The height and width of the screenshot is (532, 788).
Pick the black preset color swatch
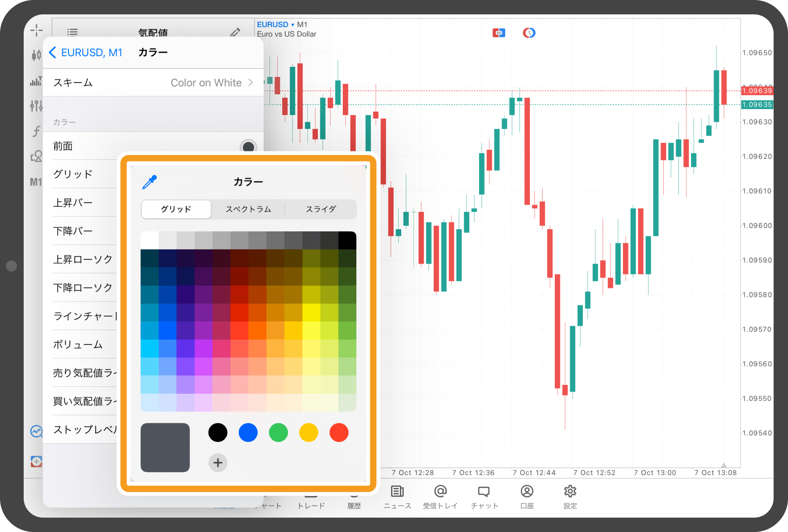(218, 433)
